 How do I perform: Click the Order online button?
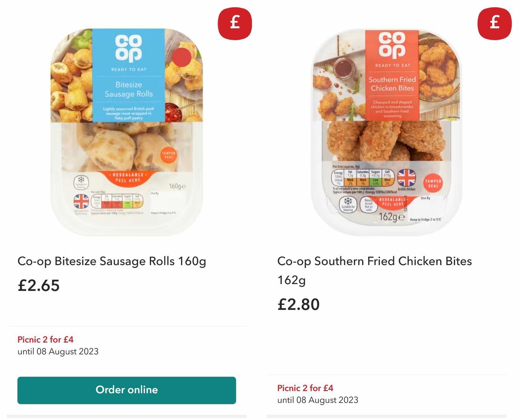(126, 390)
